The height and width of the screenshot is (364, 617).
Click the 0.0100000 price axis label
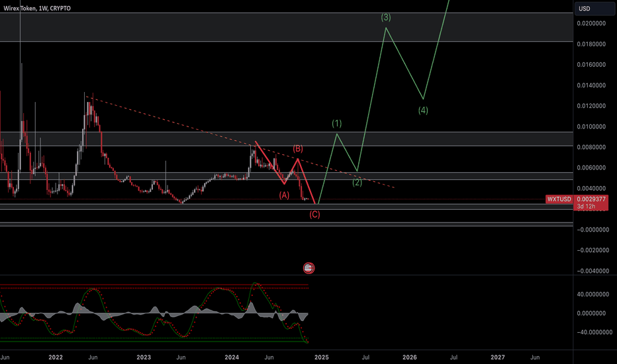tap(591, 126)
